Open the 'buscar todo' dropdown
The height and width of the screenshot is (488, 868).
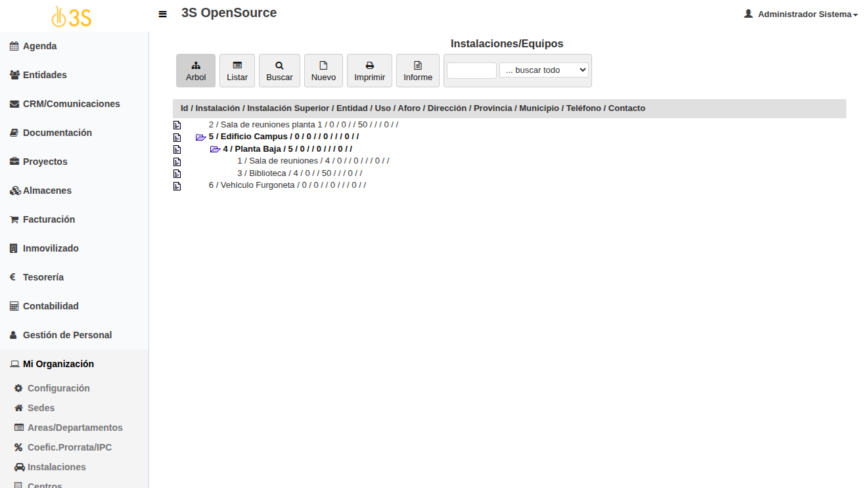click(x=543, y=70)
